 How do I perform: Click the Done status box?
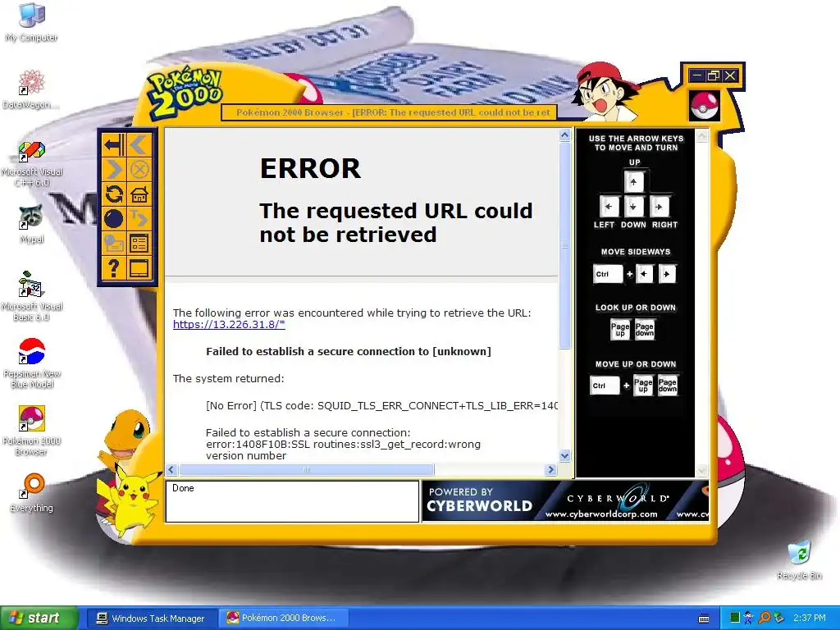coord(293,501)
